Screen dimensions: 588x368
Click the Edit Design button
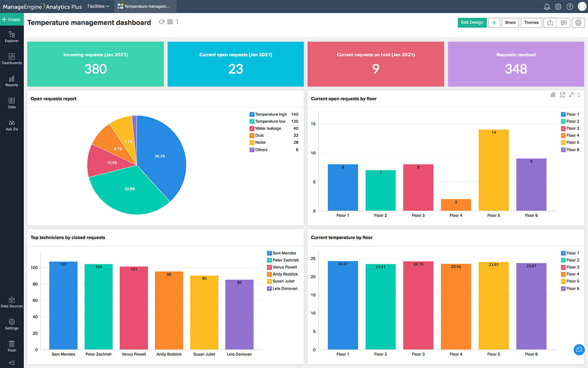pyautogui.click(x=472, y=23)
